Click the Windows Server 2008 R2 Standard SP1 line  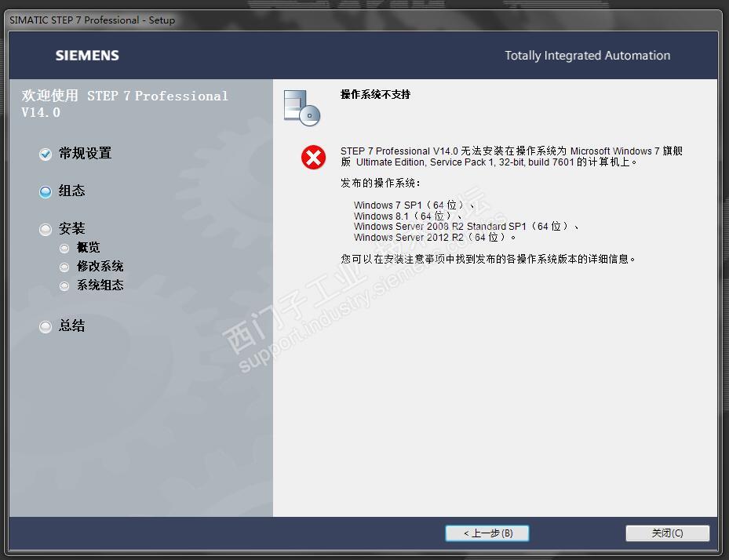pyautogui.click(x=466, y=227)
